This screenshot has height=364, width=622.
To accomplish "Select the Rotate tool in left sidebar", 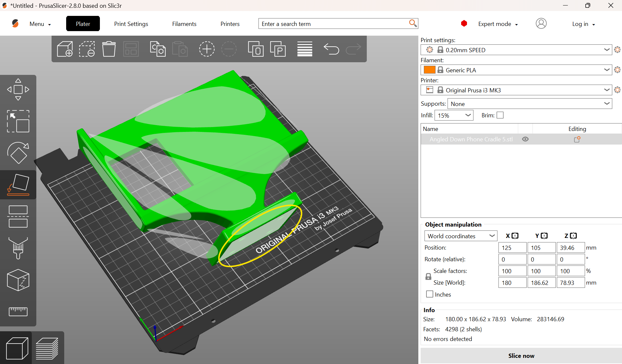I will tap(18, 153).
